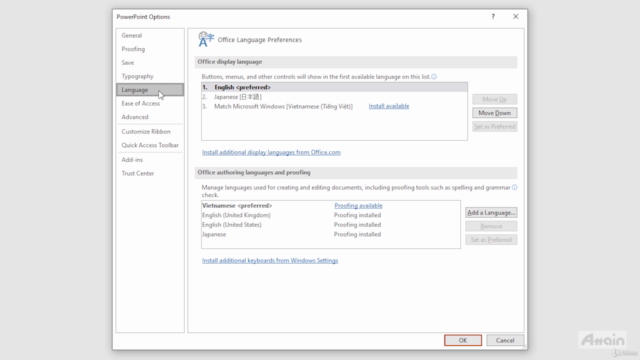Select Japanese display language row
The height and width of the screenshot is (360, 640).
pos(334,97)
